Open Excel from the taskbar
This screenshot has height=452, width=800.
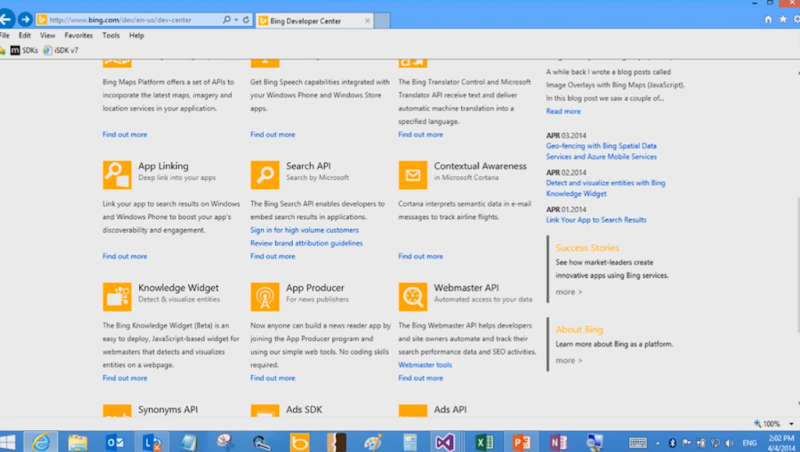point(484,442)
